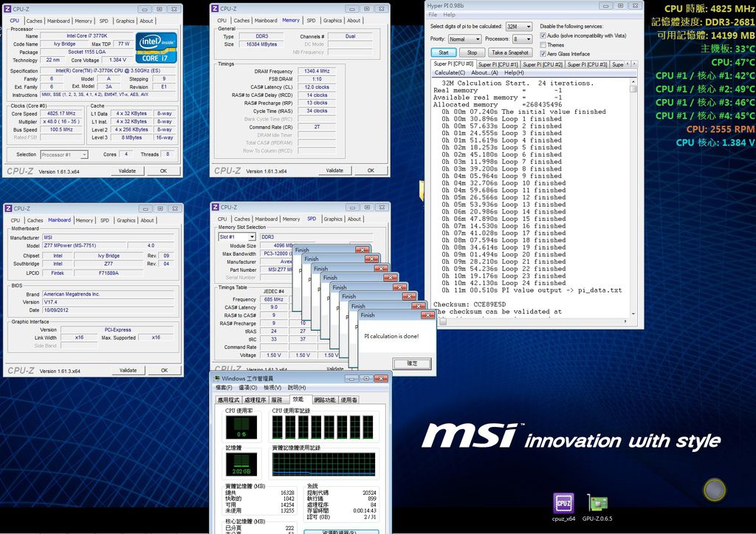Toggle the Audio service checkbox in Hyper PI
Image resolution: width=756 pixels, height=534 pixels.
[543, 35]
